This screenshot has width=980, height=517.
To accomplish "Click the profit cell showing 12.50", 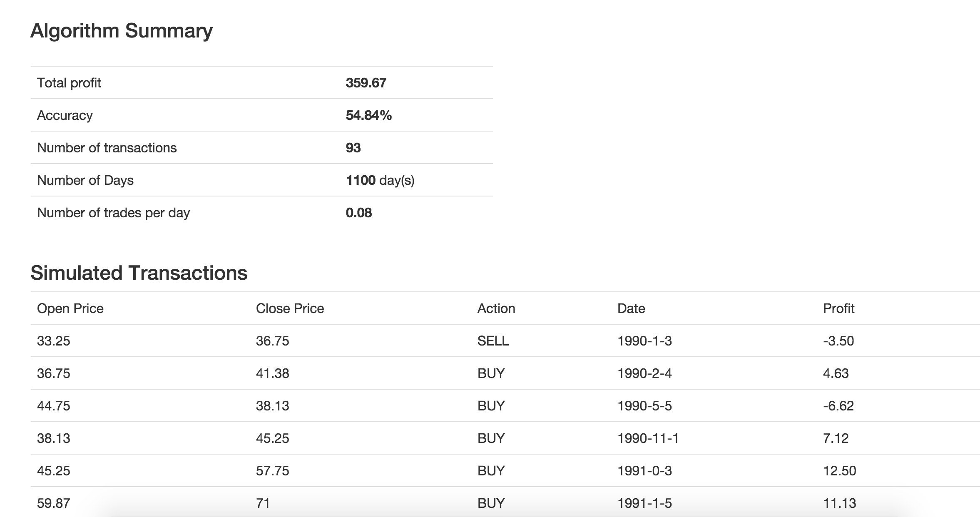I will tap(839, 471).
